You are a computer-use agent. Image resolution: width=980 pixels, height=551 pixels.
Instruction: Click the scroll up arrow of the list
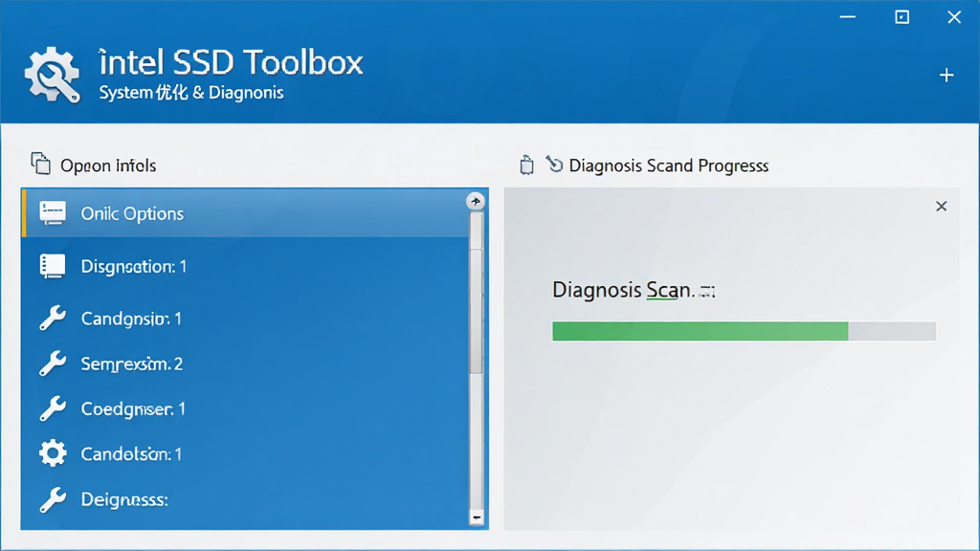(476, 201)
